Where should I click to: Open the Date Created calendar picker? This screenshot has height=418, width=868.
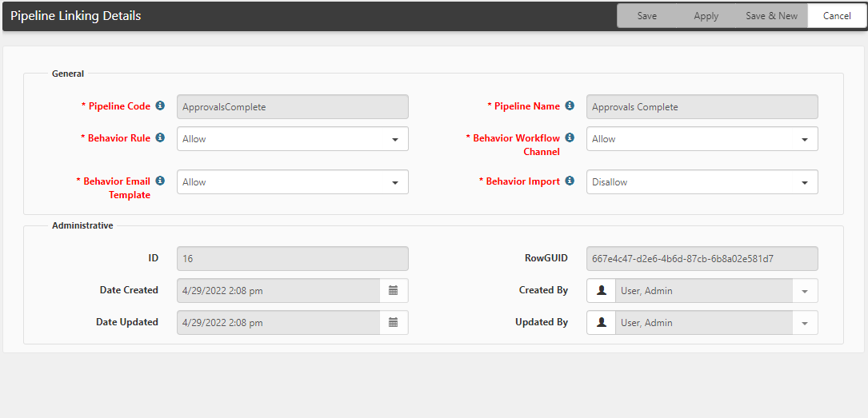(x=394, y=291)
